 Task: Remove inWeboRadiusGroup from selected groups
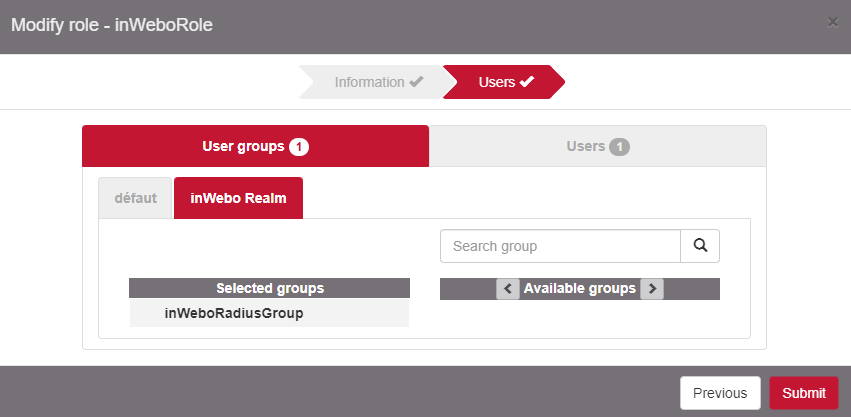[x=233, y=313]
